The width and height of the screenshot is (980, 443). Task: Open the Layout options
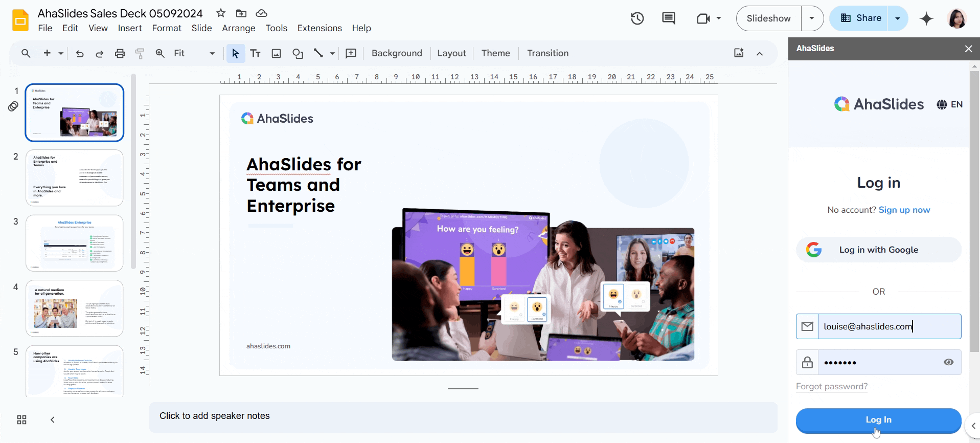452,53
